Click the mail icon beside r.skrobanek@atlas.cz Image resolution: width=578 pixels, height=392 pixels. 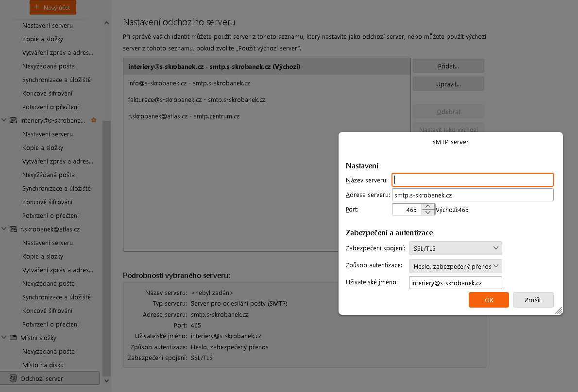click(14, 229)
